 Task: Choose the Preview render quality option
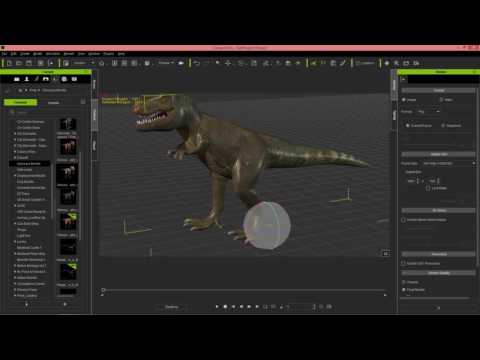point(404,282)
